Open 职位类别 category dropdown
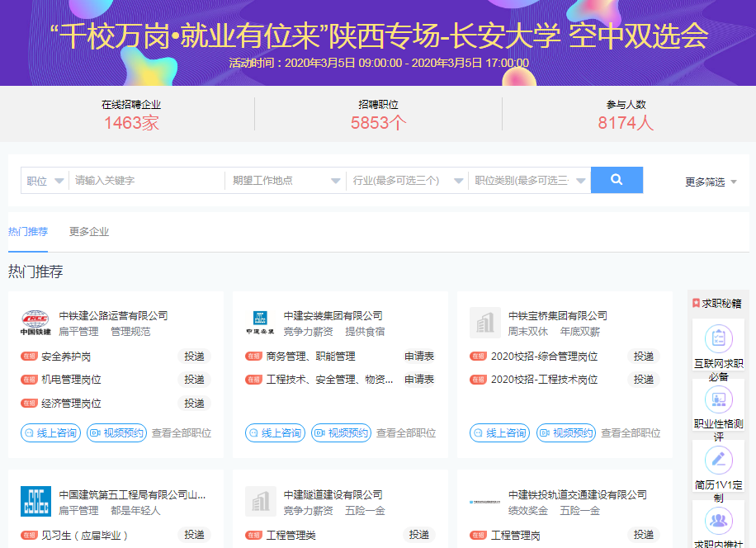 [529, 181]
